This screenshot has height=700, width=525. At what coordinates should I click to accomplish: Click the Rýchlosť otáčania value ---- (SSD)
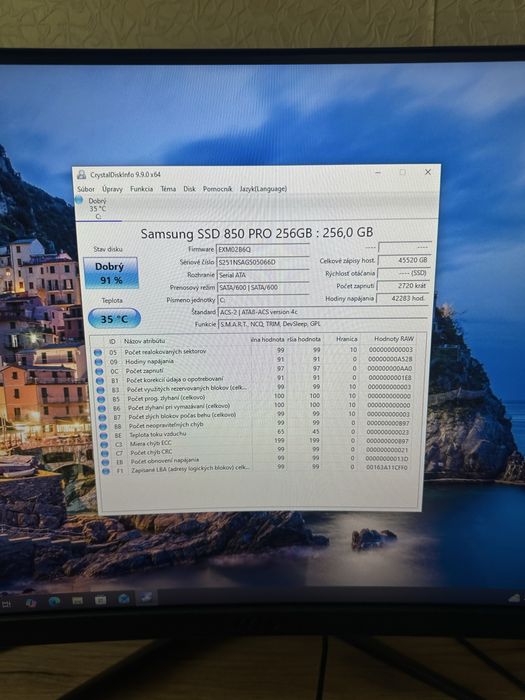point(404,273)
